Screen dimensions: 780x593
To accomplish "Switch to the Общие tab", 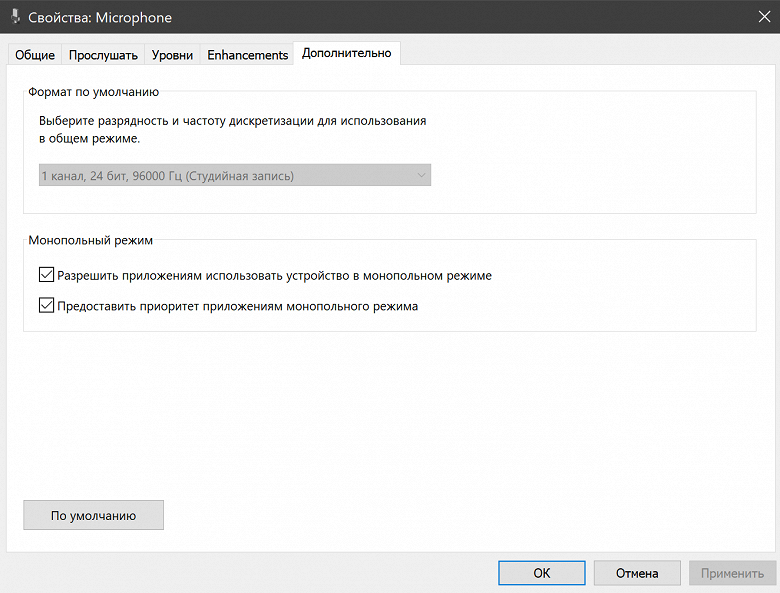I will tap(35, 55).
